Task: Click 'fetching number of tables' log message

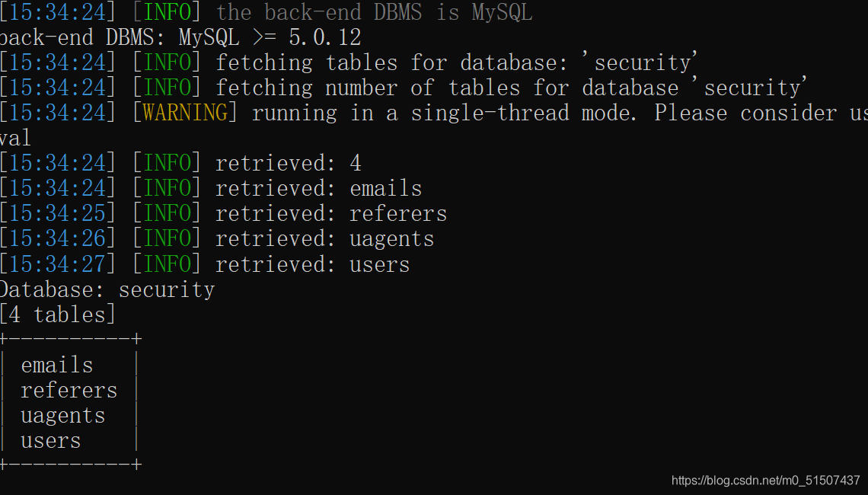Action: 368,88
